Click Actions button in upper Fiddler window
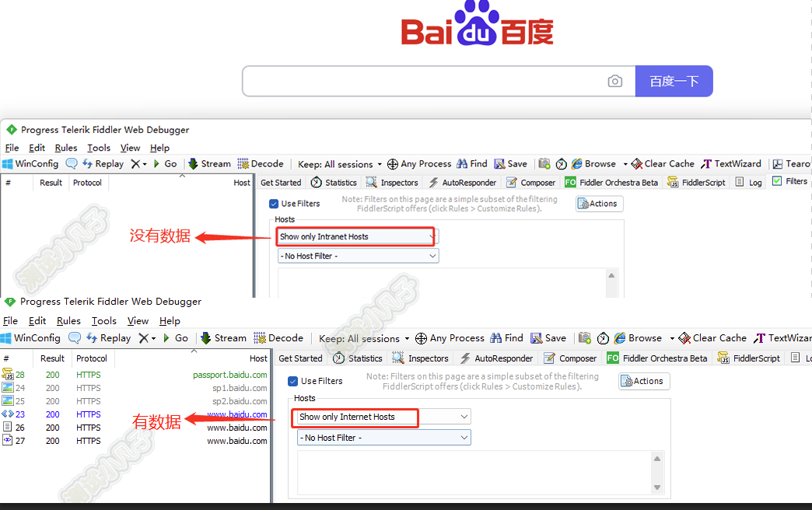The height and width of the screenshot is (510, 812). (x=599, y=204)
